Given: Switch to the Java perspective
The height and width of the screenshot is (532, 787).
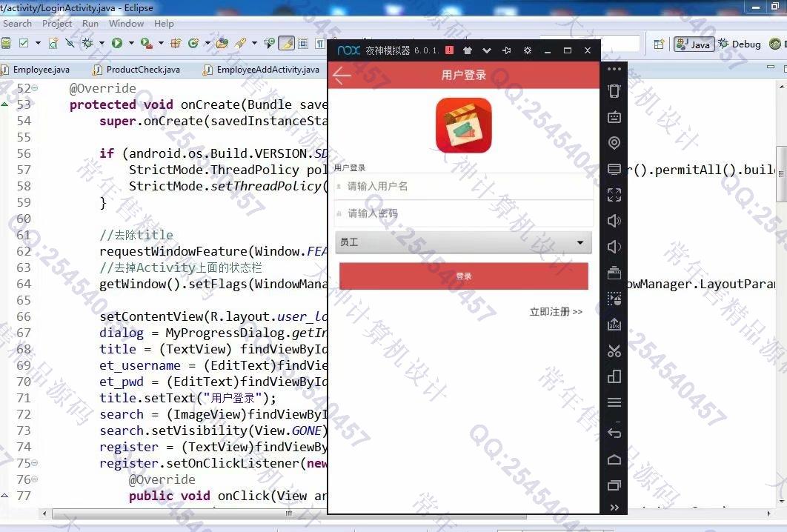Looking at the screenshot, I should pos(694,44).
